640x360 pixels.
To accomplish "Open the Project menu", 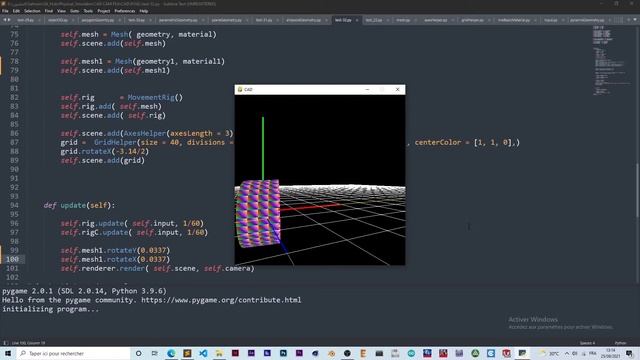I will pyautogui.click(x=104, y=11).
